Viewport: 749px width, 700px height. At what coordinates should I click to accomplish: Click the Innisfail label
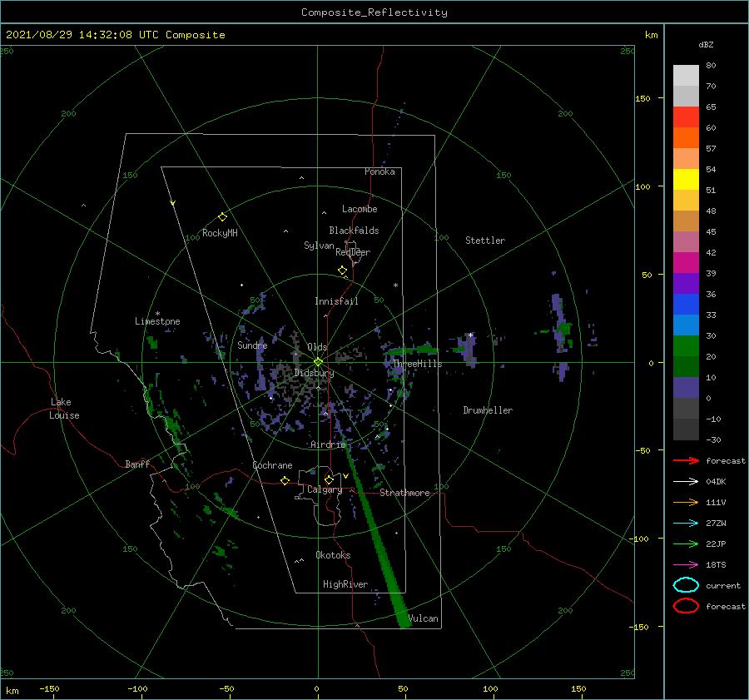coord(336,301)
